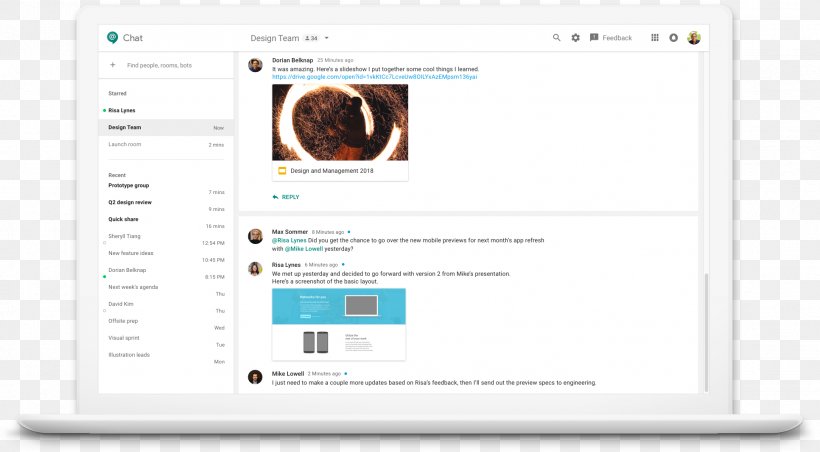Screen dimensions: 820x452
Task: Open chat with David Kim
Action: pos(166,307)
